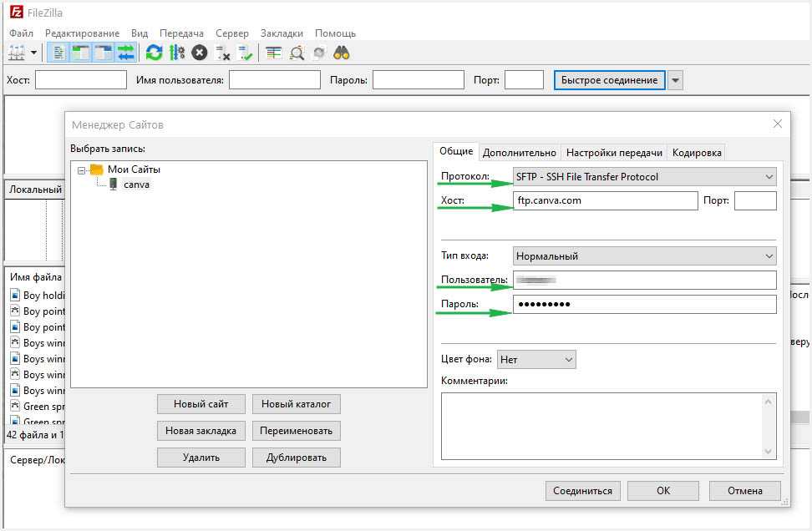This screenshot has width=812, height=531.
Task: Click into the Комментарии text area
Action: (x=601, y=426)
